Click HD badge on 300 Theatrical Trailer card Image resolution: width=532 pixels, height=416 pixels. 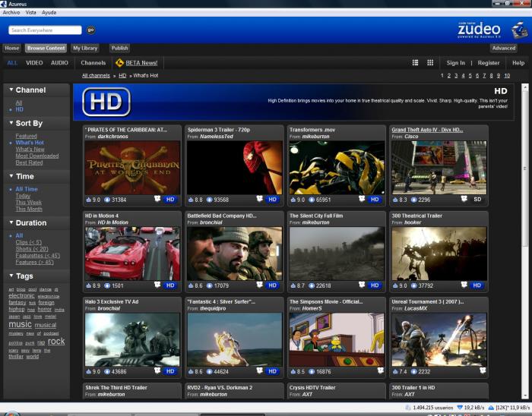[477, 285]
